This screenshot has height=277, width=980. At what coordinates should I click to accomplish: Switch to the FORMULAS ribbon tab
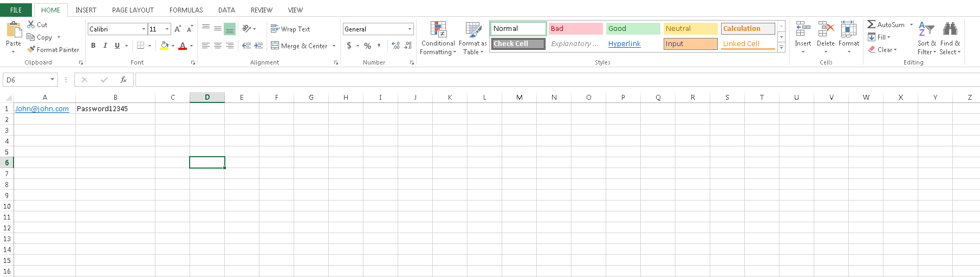(x=186, y=10)
